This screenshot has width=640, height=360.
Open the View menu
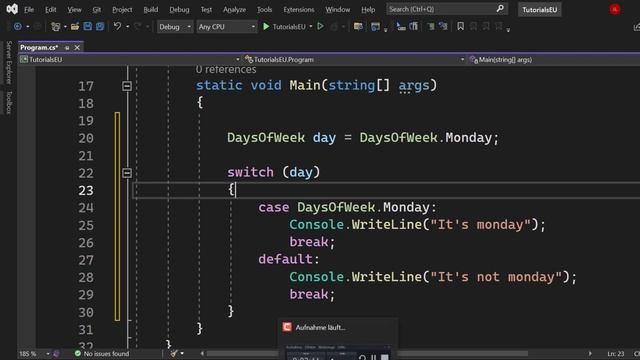pyautogui.click(x=74, y=9)
